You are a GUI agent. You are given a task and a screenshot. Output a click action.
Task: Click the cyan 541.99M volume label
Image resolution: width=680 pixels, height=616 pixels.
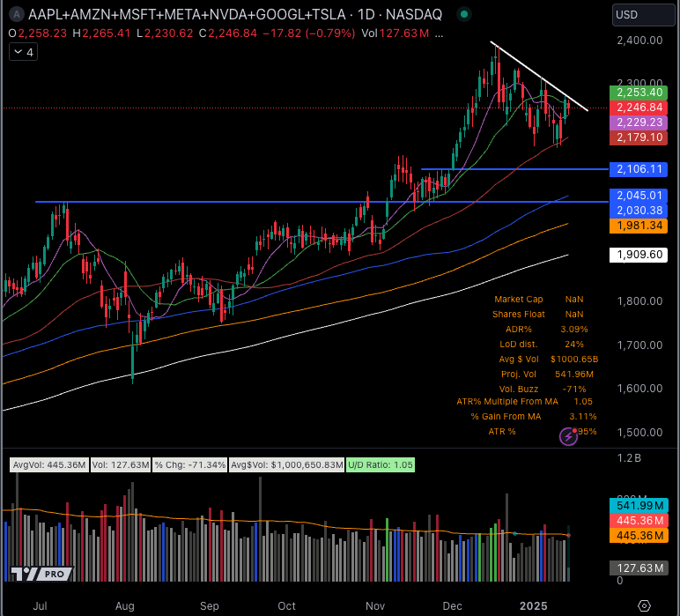click(x=639, y=506)
